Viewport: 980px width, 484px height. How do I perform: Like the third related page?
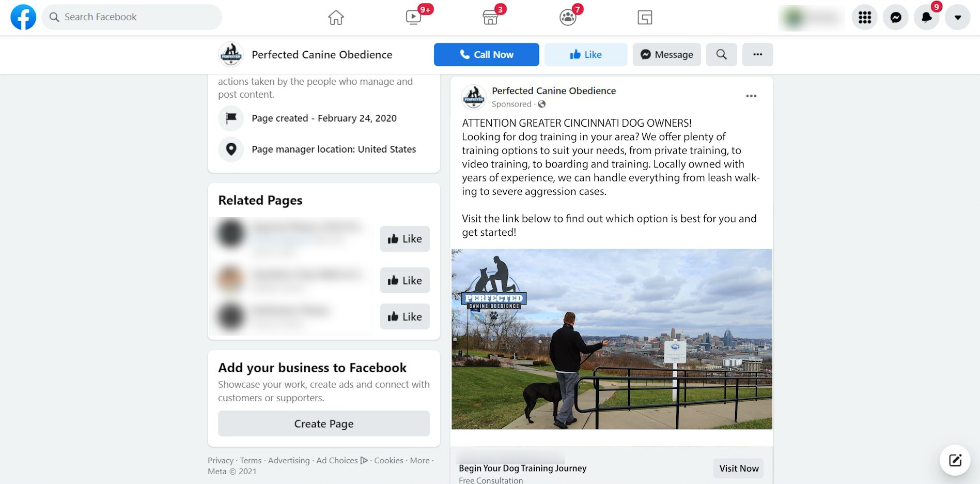(405, 316)
